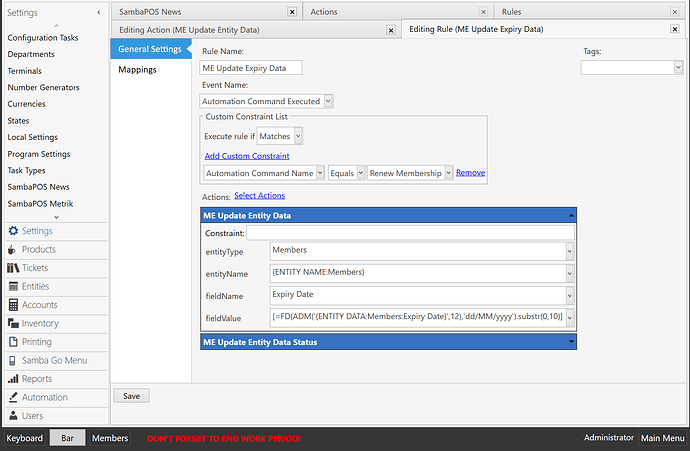Image resolution: width=690 pixels, height=451 pixels.
Task: Open the fieldValue dropdown arrow
Action: [569, 318]
